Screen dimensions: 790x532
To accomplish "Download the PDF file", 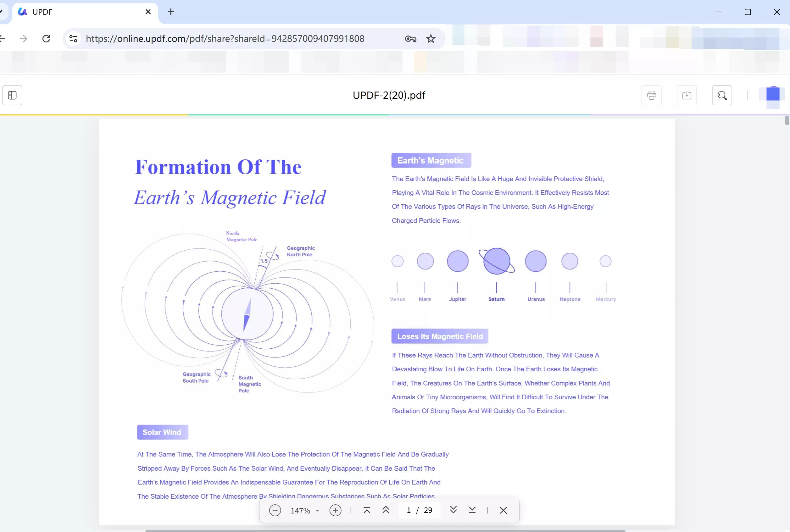I will [687, 95].
